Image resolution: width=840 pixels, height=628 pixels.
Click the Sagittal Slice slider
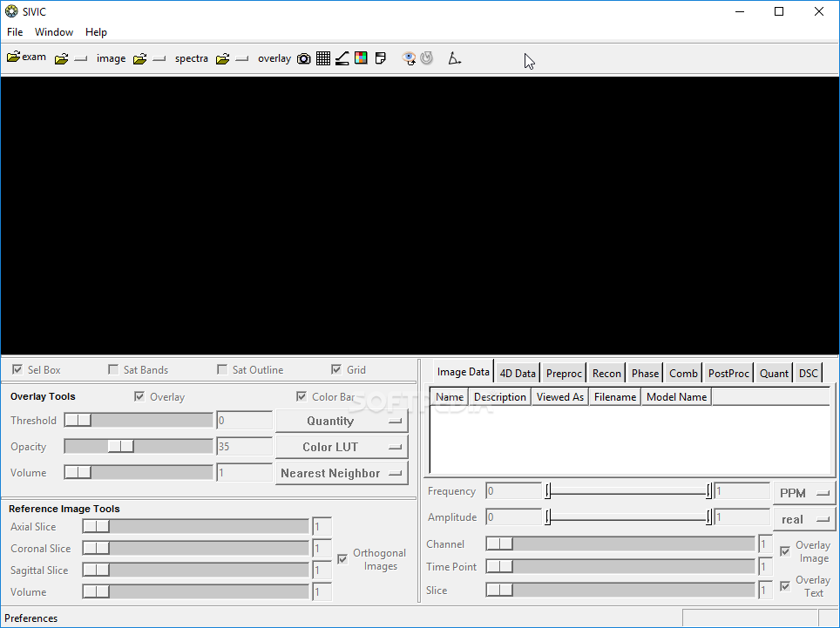pos(195,571)
